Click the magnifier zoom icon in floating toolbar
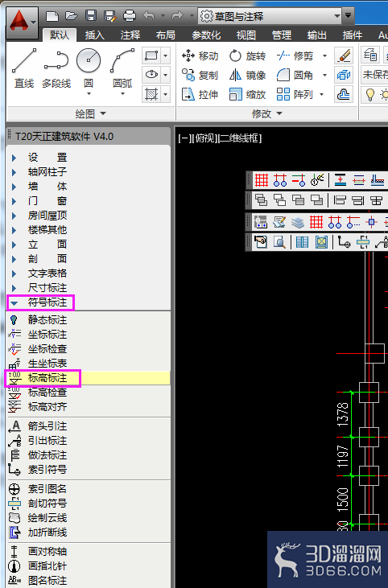 279,242
